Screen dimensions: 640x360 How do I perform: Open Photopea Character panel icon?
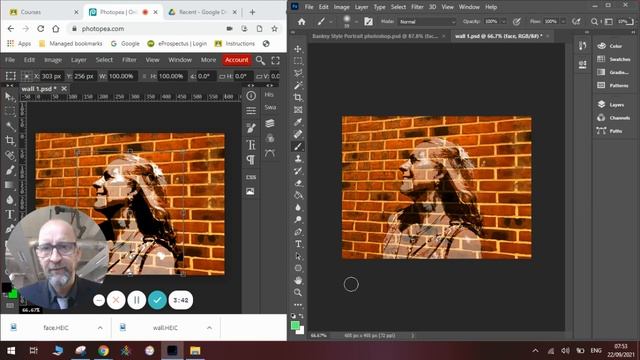[251, 144]
